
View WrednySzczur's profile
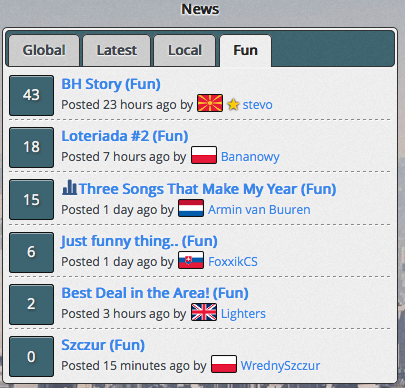[280, 366]
